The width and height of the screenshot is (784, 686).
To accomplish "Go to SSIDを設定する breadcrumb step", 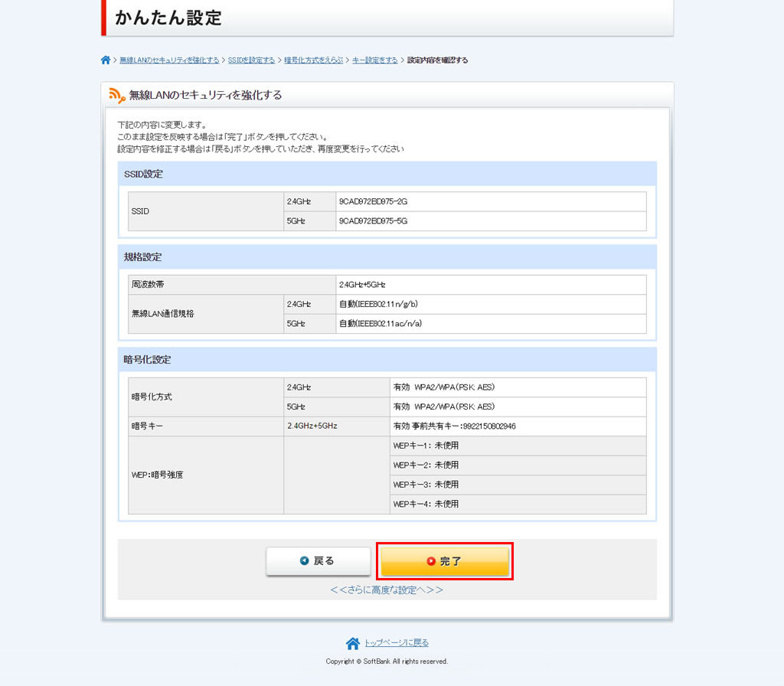I will pos(251,60).
